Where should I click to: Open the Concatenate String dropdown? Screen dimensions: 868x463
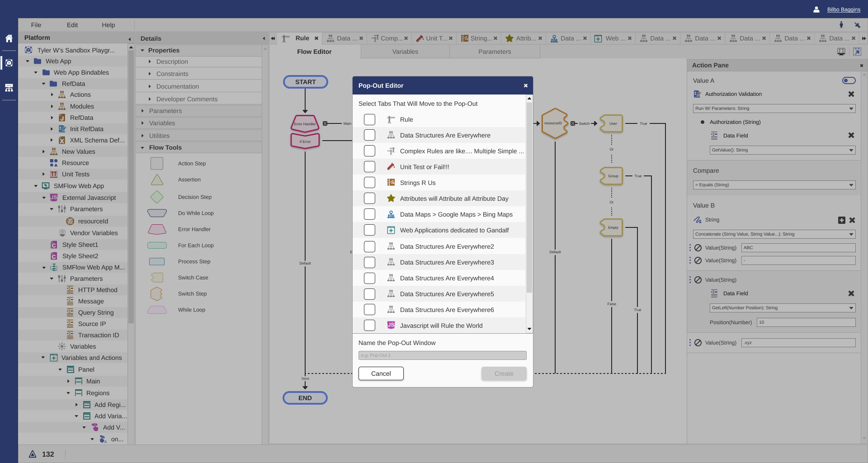[774, 234]
